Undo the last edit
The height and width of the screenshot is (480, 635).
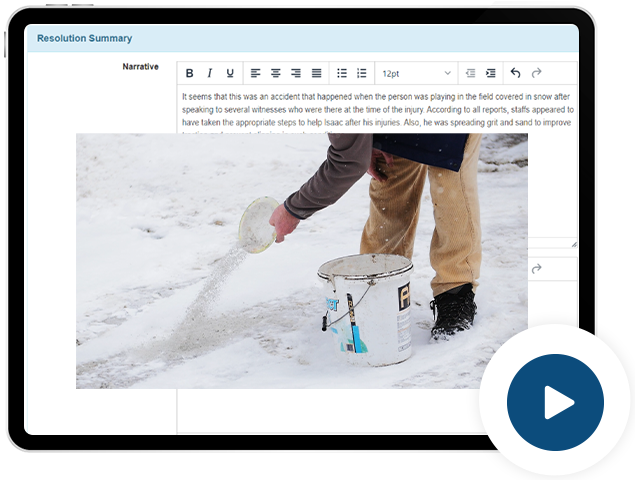tap(516, 73)
